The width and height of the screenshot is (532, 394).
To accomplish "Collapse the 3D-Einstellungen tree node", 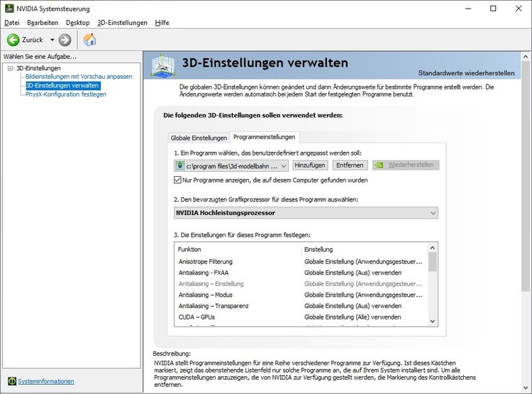I will [10, 68].
